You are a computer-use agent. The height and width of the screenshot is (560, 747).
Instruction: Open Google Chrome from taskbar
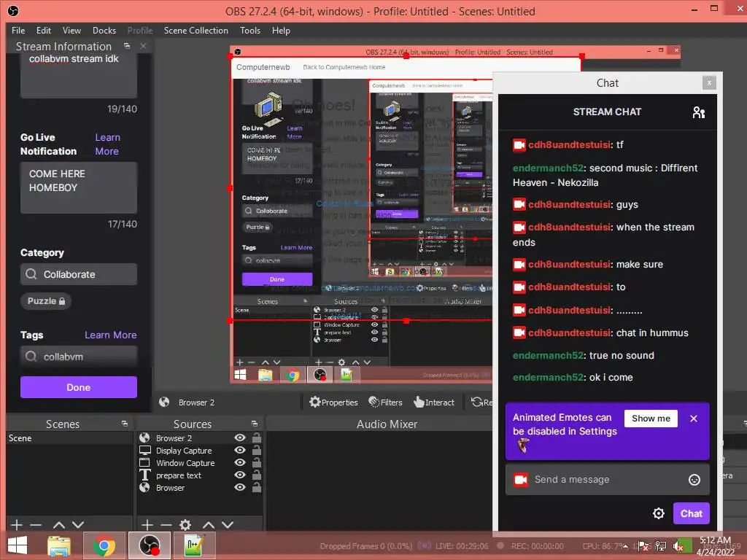pyautogui.click(x=104, y=545)
